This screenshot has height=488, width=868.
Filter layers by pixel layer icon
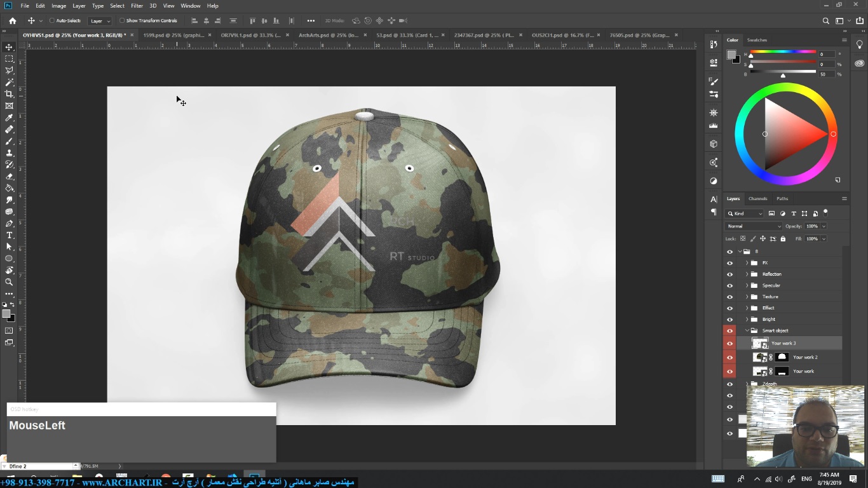[771, 213]
